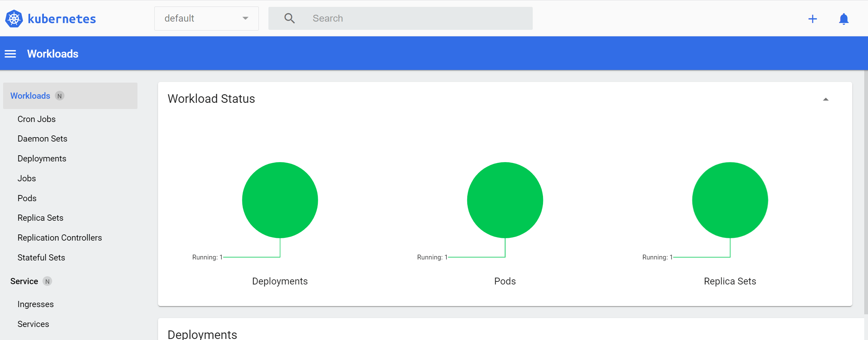The width and height of the screenshot is (868, 340).
Task: Select Cron Jobs in the sidebar
Action: coord(36,119)
